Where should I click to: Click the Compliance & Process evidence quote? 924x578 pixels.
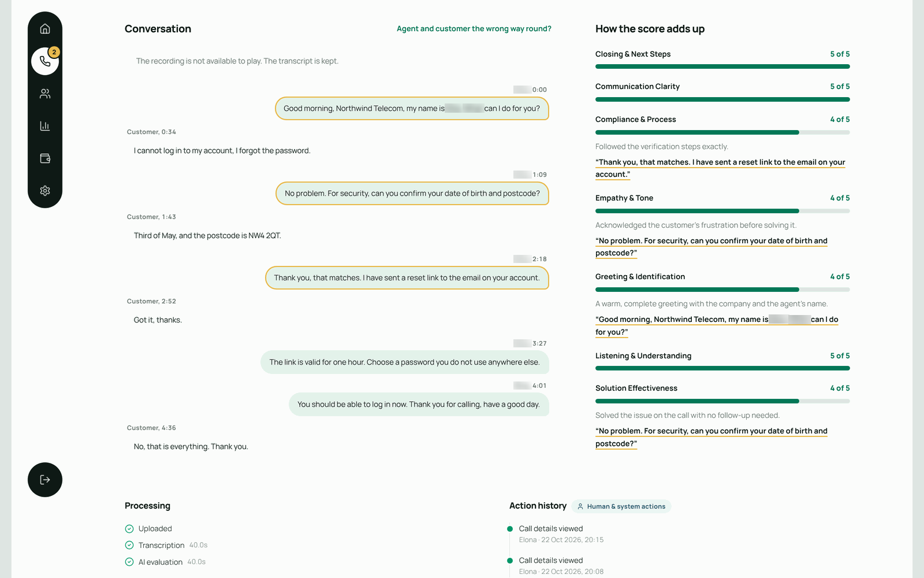coord(720,168)
